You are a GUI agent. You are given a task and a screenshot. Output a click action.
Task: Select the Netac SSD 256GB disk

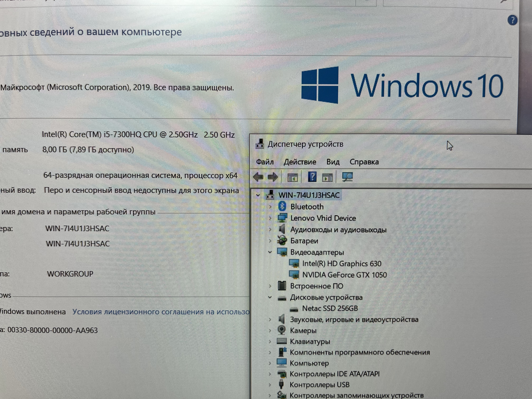point(330,308)
